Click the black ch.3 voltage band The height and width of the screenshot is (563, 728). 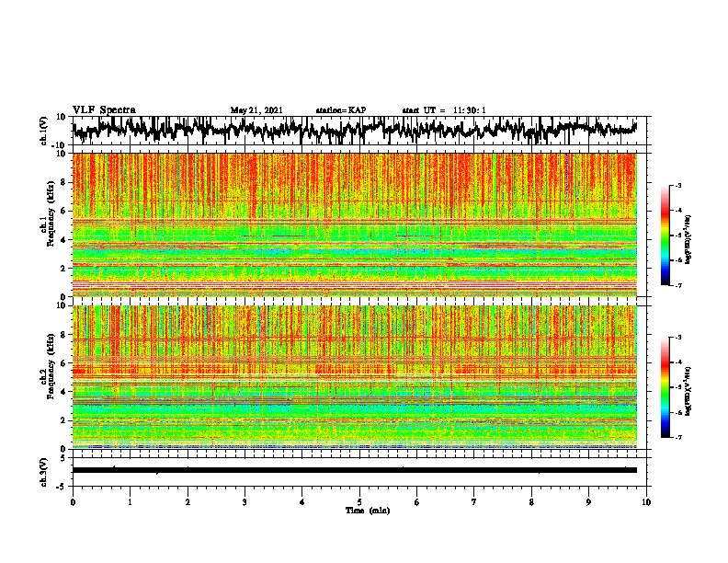[x=355, y=470]
